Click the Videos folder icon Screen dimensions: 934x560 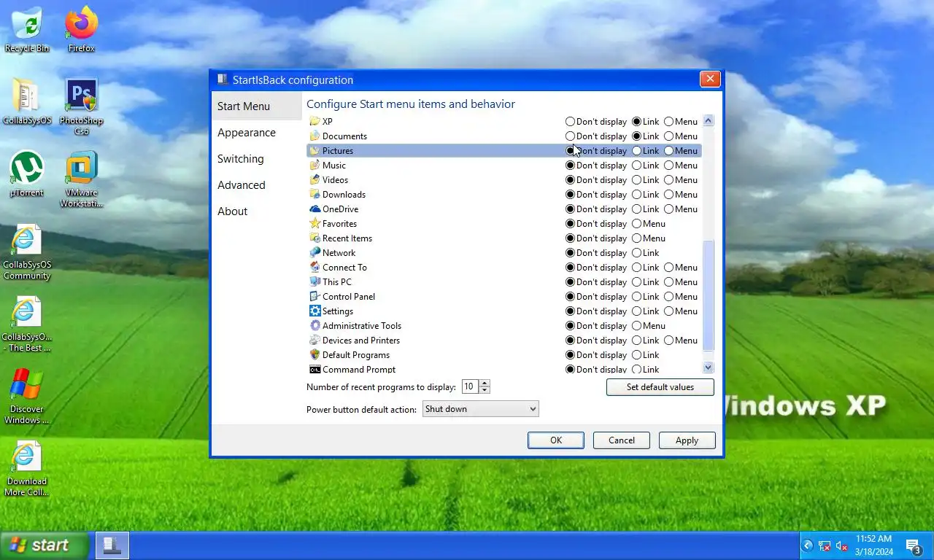click(x=314, y=180)
